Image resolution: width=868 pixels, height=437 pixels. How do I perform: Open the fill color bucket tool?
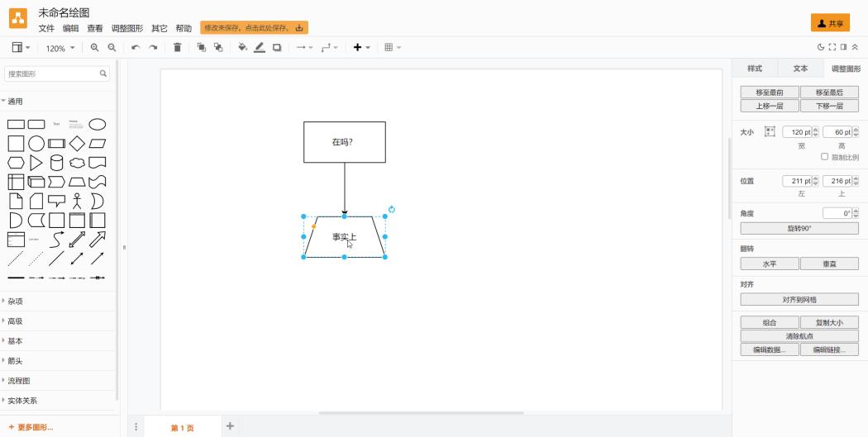242,48
